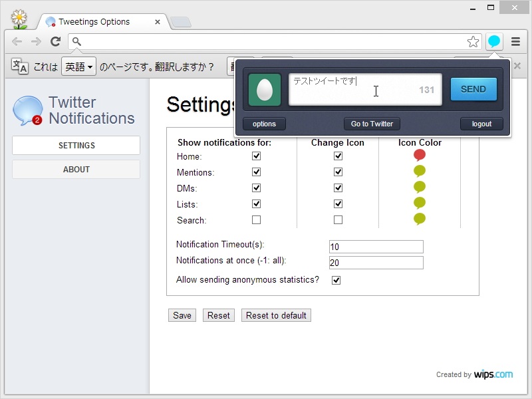Reload the current page
532x399 pixels.
pyautogui.click(x=55, y=41)
